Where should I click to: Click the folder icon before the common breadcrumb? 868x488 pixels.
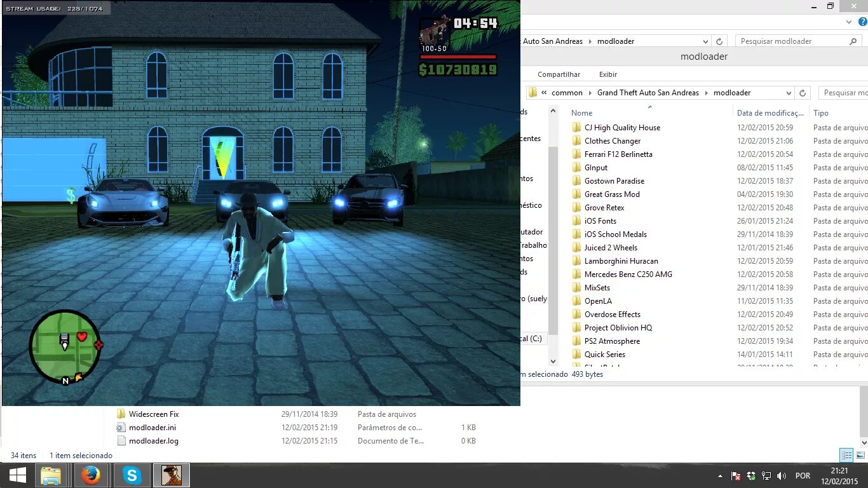pyautogui.click(x=532, y=93)
